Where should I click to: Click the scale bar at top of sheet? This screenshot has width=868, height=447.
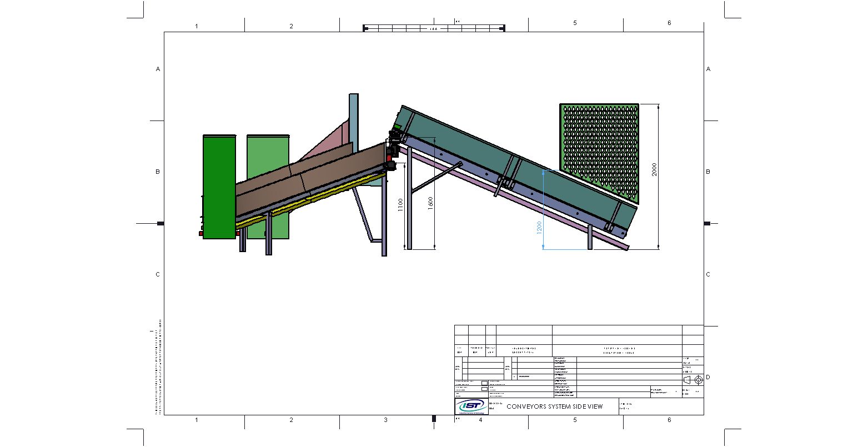[433, 28]
